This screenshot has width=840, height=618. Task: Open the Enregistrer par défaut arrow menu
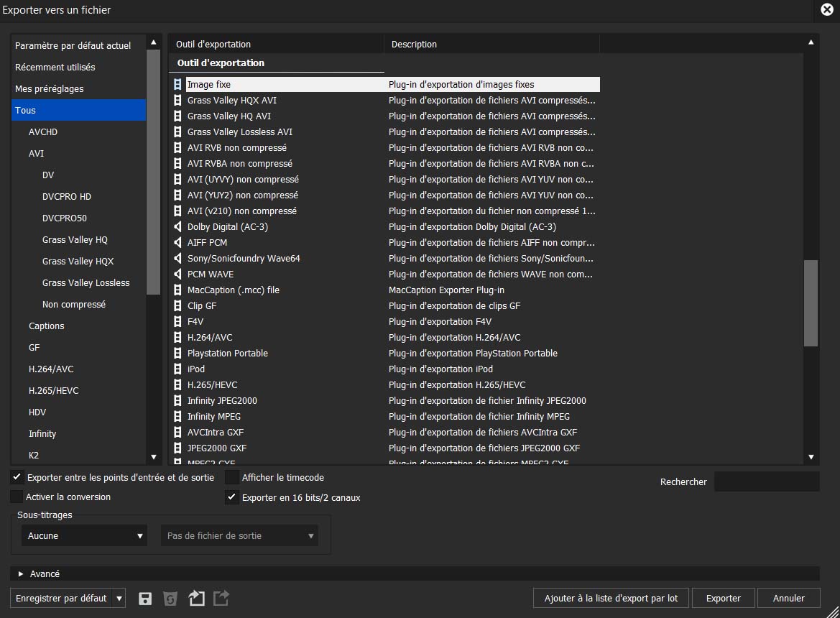(119, 598)
